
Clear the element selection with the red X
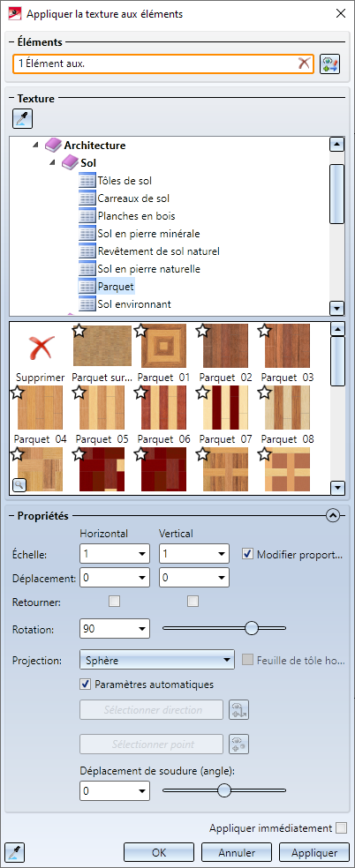(x=304, y=64)
